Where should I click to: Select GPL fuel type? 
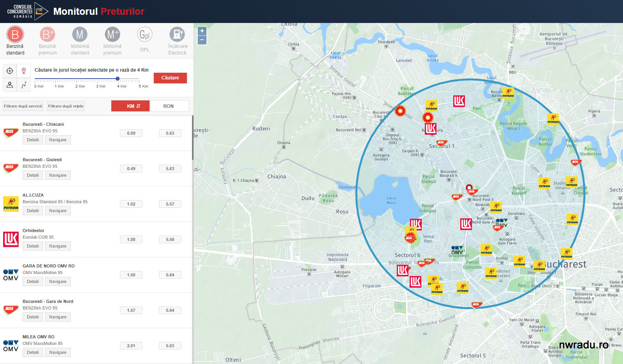click(x=144, y=39)
